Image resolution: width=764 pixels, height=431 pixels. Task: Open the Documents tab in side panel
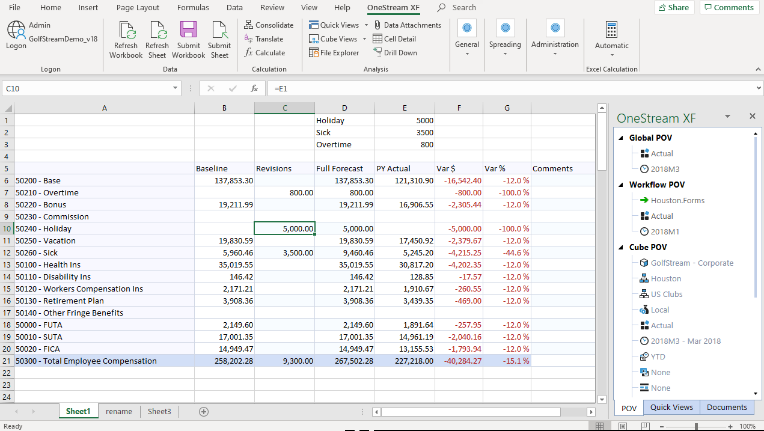[x=726, y=407]
